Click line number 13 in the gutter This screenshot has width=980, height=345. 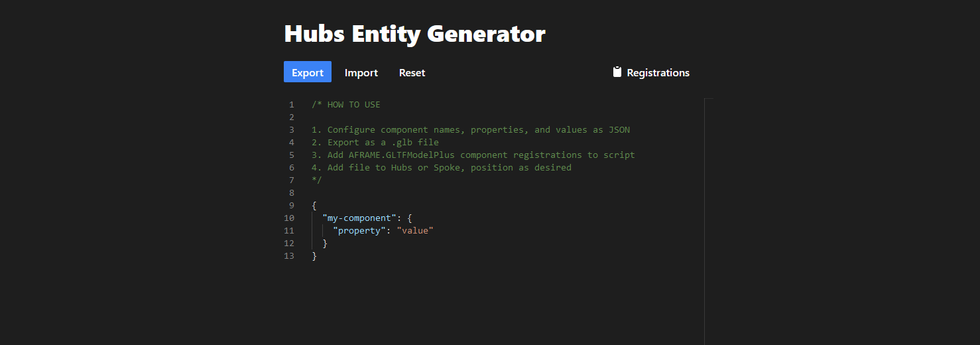point(289,255)
